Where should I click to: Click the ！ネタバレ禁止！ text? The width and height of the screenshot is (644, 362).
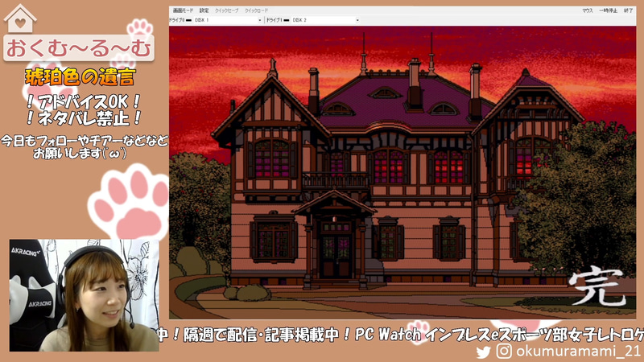(84, 118)
